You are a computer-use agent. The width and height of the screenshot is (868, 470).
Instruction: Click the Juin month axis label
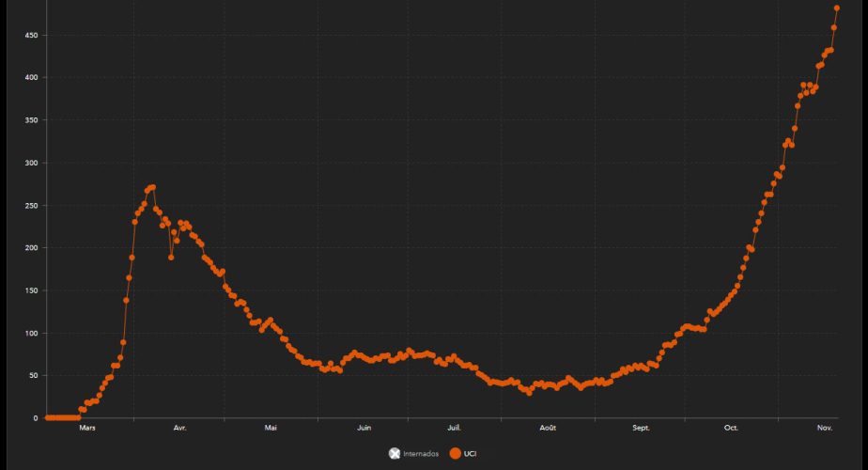click(x=364, y=428)
